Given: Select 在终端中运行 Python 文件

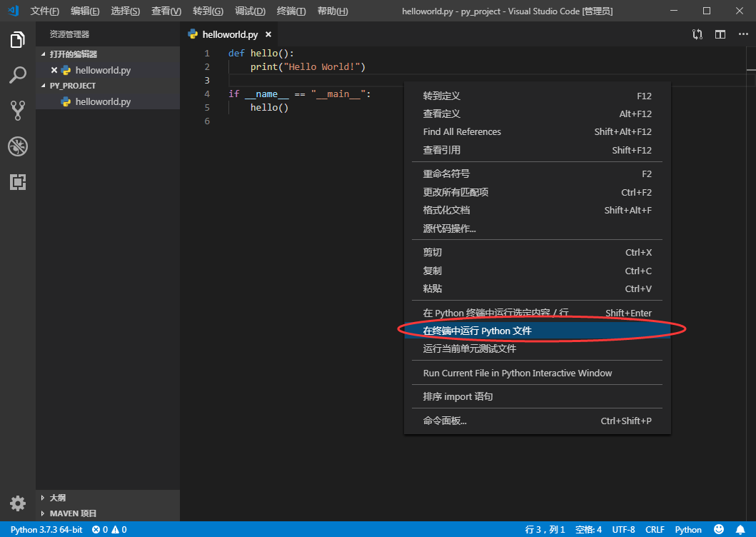Looking at the screenshot, I should point(537,331).
